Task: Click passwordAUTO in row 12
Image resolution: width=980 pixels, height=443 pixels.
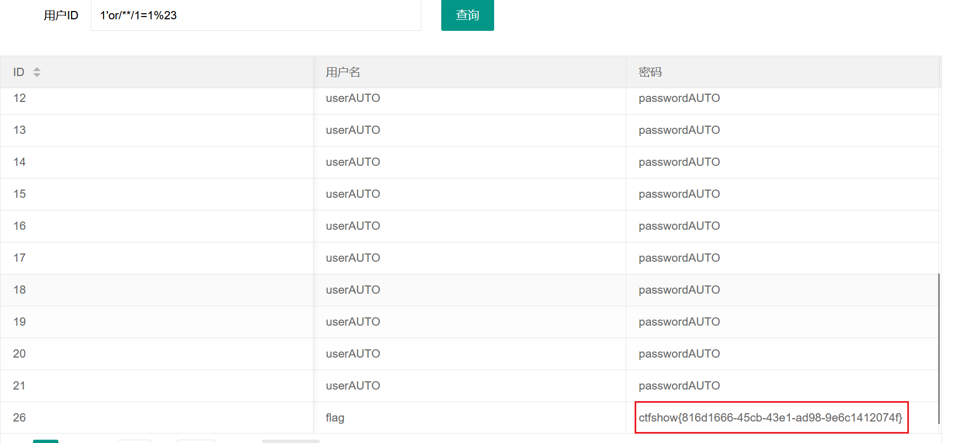Action: point(679,98)
